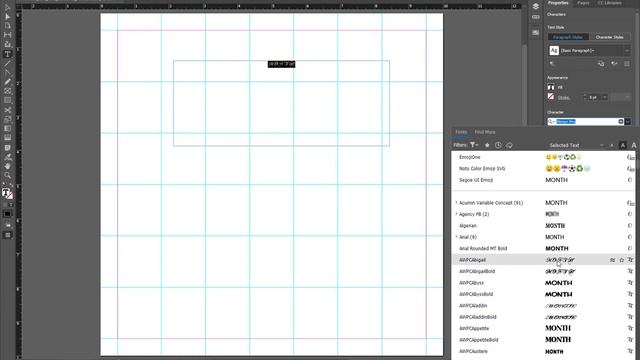
Task: Click the fonts filter funnel icon
Action: [x=473, y=145]
